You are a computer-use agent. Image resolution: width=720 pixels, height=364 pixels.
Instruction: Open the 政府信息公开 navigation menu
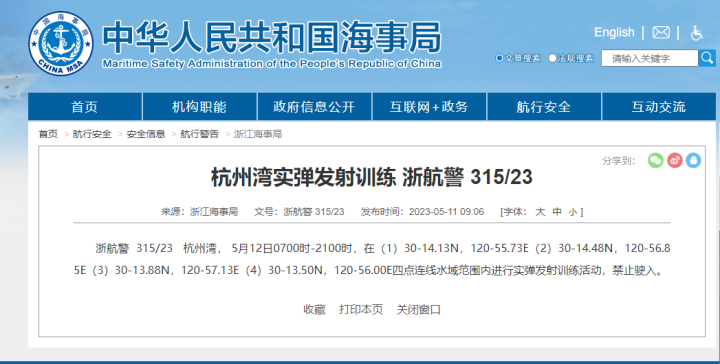[x=314, y=106]
